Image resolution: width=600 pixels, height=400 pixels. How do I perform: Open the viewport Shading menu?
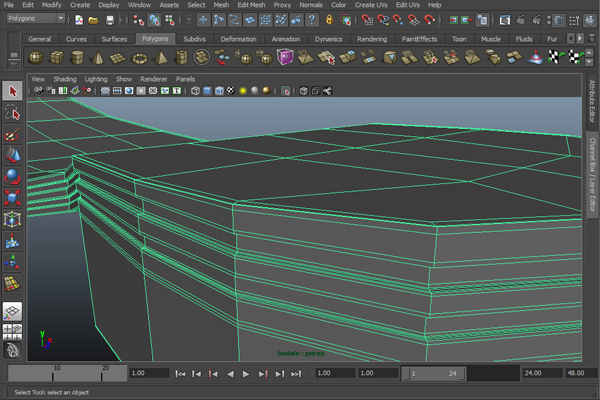(65, 79)
